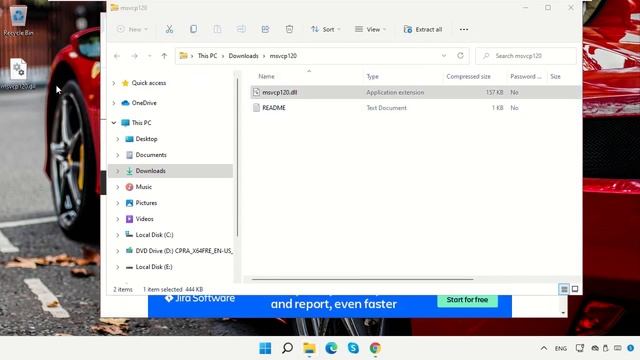Select DVD Drive (D:) in navigation pane

pos(180,251)
